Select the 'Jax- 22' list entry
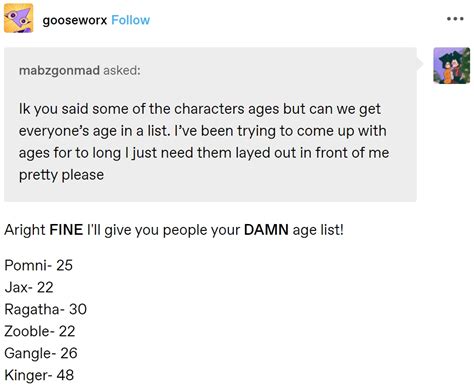Viewport: 474px width, 389px height. (x=29, y=287)
